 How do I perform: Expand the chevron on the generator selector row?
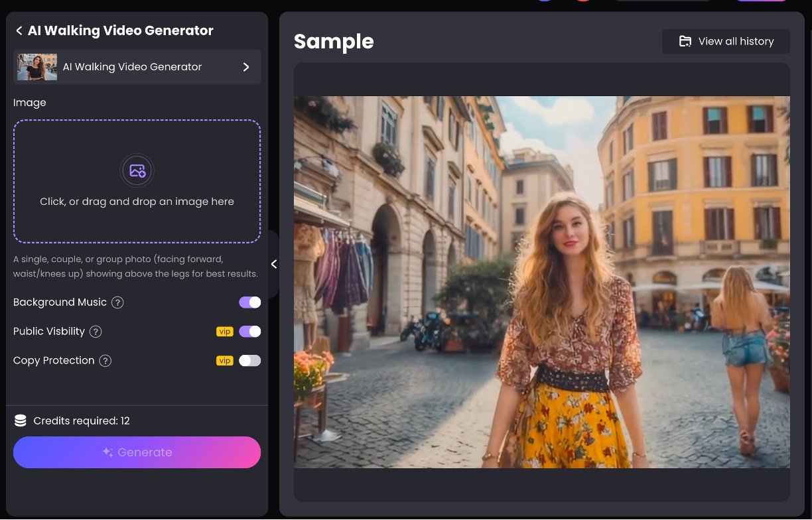[246, 67]
